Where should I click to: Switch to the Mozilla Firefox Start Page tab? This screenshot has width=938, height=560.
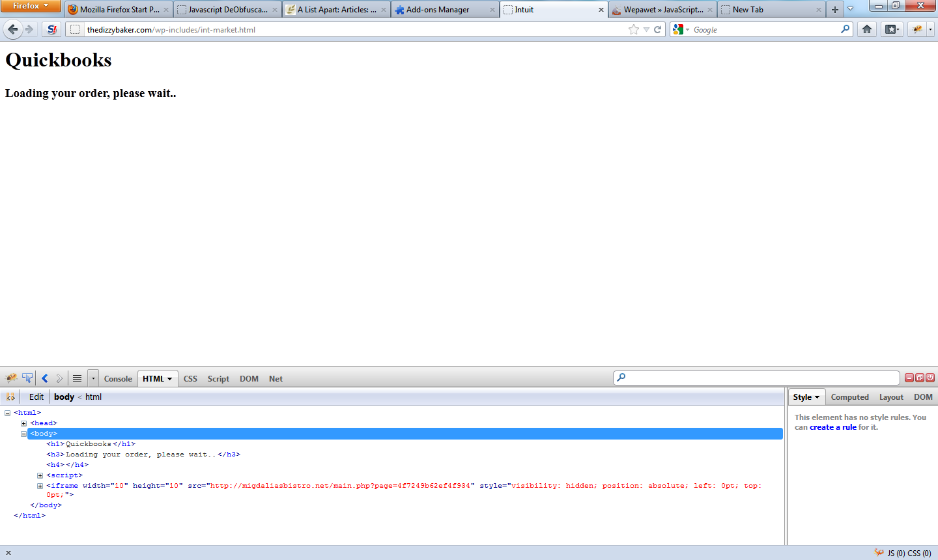coord(119,10)
